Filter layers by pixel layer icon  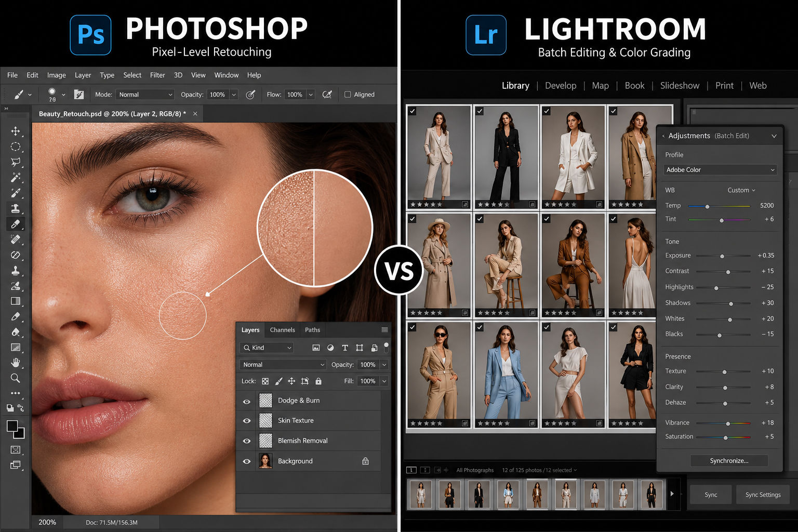pos(316,348)
